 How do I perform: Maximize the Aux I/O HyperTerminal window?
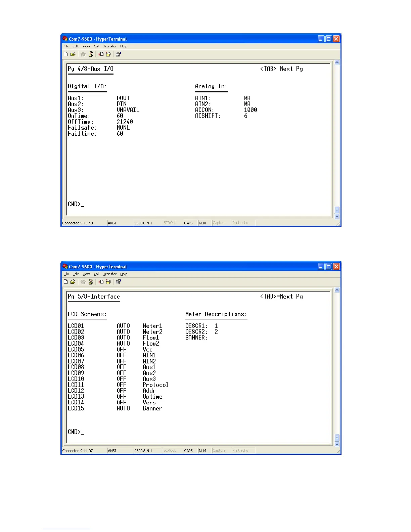329,39
